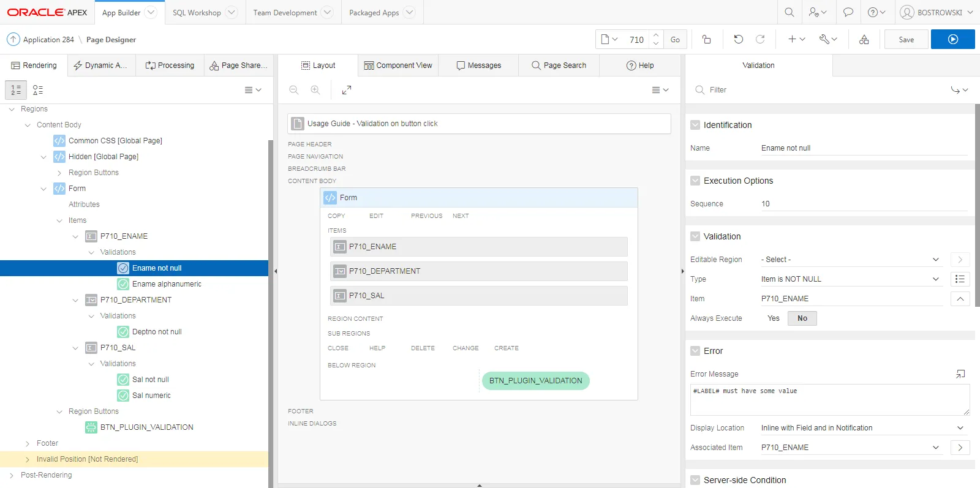Increment the page number stepper up

coord(656,35)
